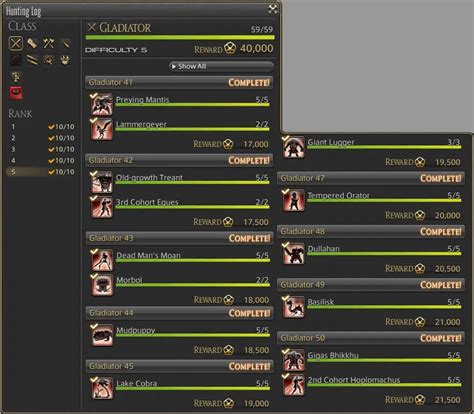Click the Gladiator 59/59 overall progress bar
This screenshot has height=414, width=474.
(x=180, y=38)
